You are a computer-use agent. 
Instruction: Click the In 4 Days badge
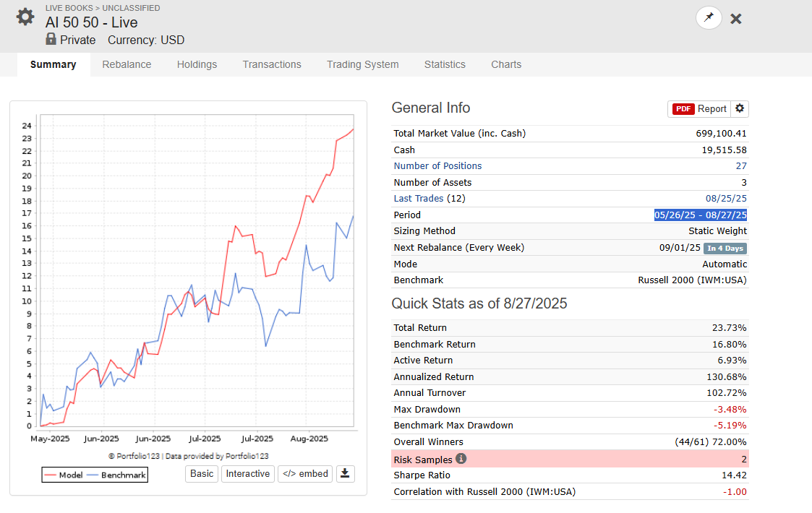725,248
